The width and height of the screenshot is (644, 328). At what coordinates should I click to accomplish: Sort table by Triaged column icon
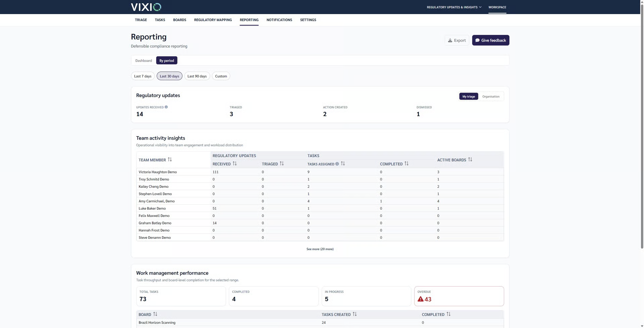click(x=282, y=164)
